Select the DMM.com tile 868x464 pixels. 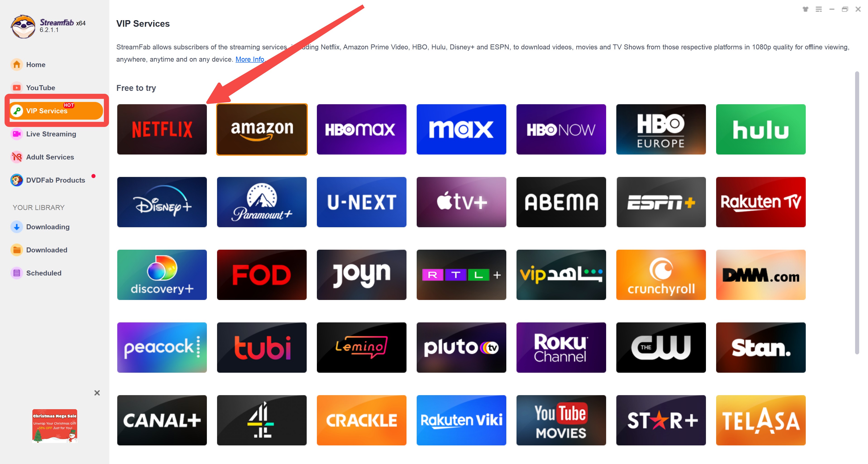coord(761,275)
